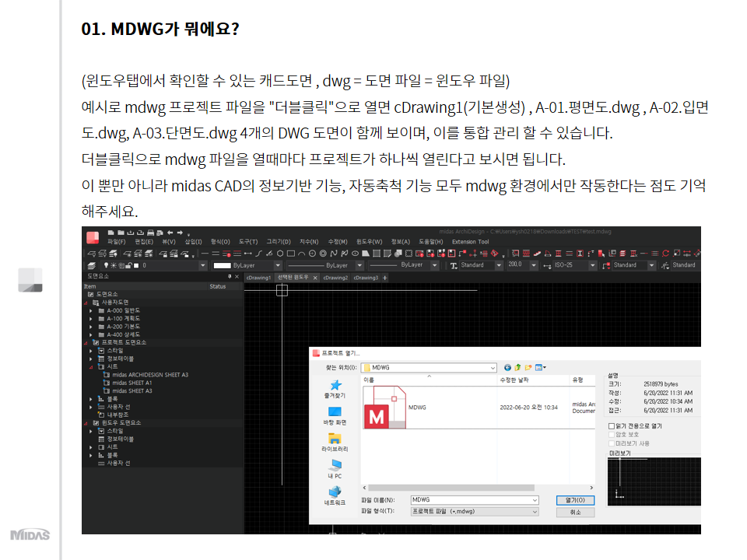
Task: Open the 그리기(D) menu
Action: (279, 242)
